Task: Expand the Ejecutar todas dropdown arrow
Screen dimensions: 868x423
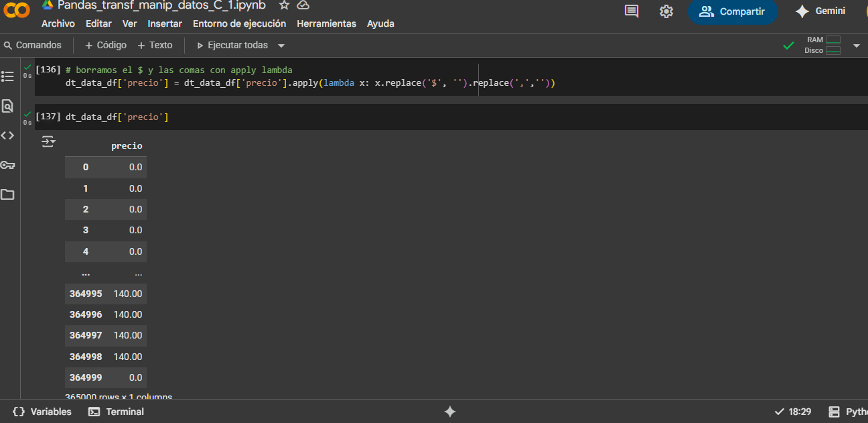Action: tap(281, 46)
